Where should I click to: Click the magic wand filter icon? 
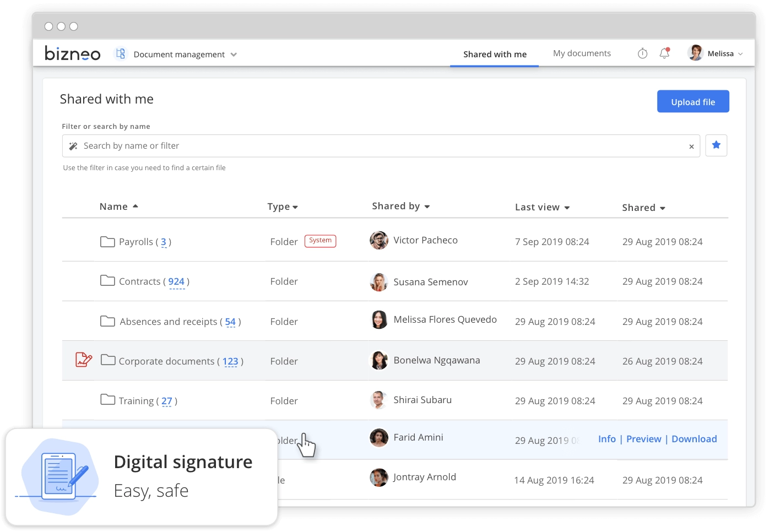click(x=73, y=146)
